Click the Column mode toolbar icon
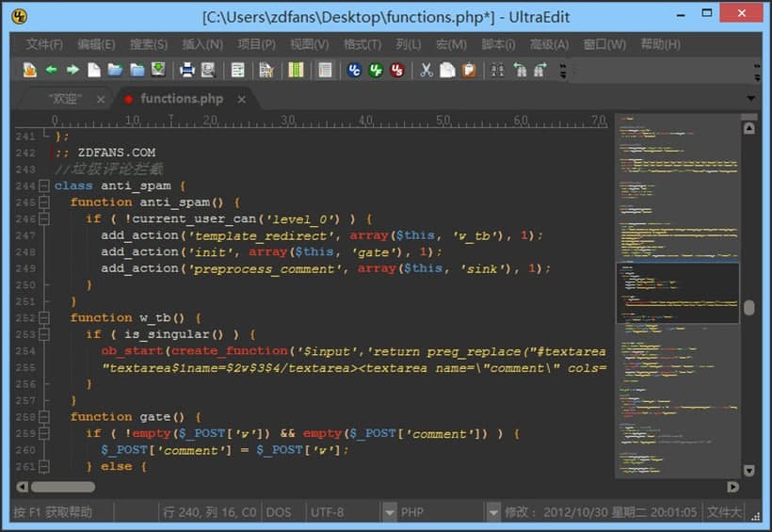This screenshot has width=772, height=532. point(296,70)
